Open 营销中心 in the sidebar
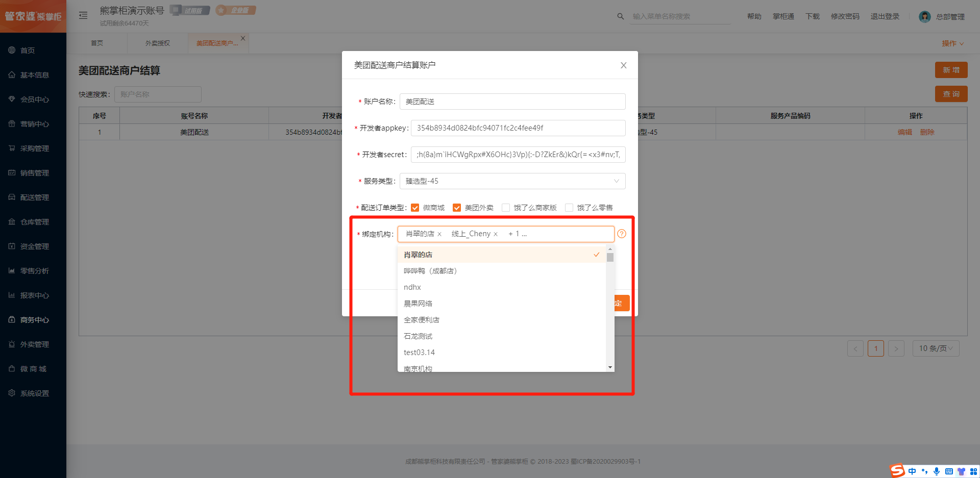Viewport: 980px width, 478px height. [x=33, y=124]
